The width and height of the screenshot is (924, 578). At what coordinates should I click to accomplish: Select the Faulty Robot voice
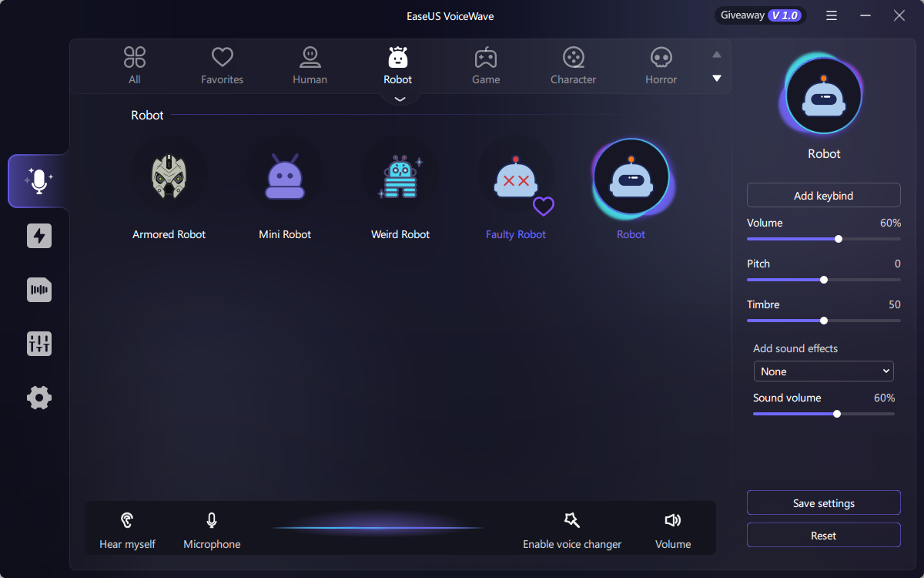coord(516,176)
